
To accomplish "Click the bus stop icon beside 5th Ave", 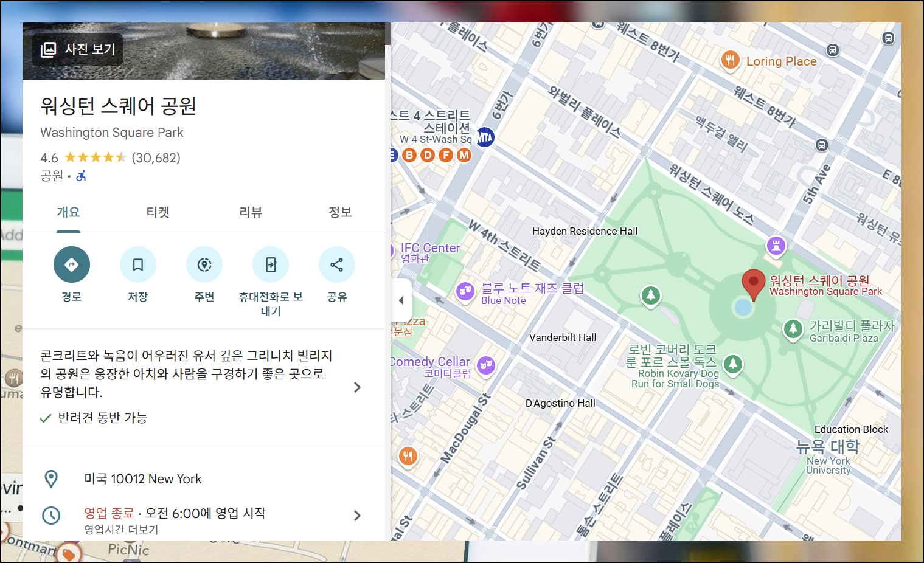I will click(822, 145).
